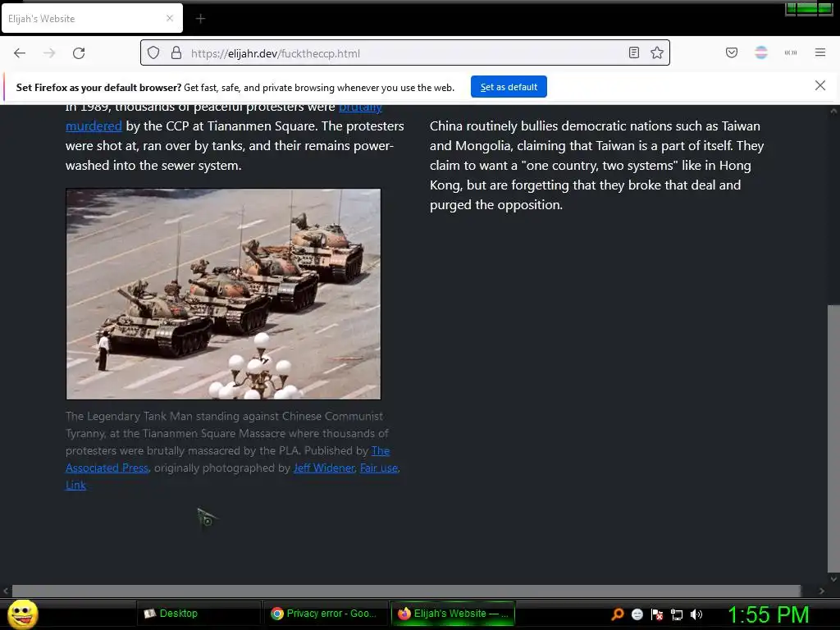Screen dimensions: 840x630
Task: Select the Elijah's Website tab
Action: (92, 18)
